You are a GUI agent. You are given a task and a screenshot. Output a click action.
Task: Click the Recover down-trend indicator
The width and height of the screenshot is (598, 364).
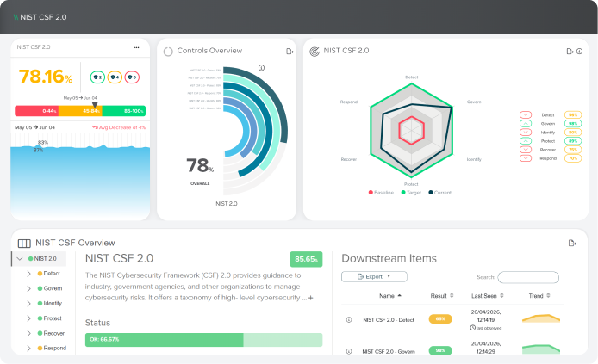(x=526, y=150)
